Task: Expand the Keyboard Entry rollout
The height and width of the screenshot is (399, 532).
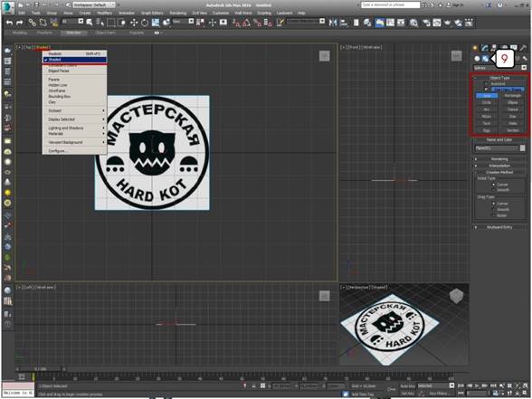Action: click(x=499, y=227)
